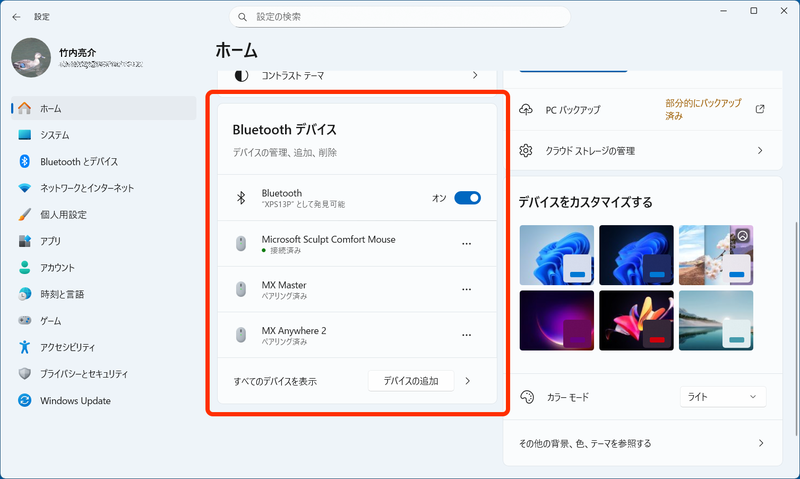Click the デバイスをカスタマイズする heading
This screenshot has width=800, height=479.
[585, 202]
